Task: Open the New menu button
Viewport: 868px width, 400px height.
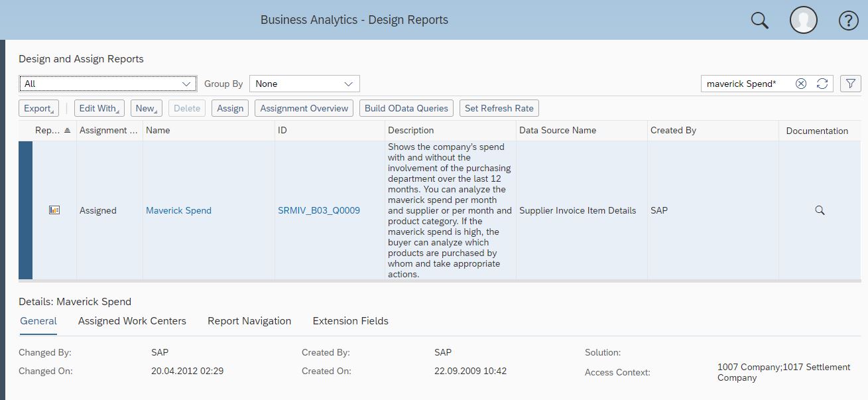Action: tap(147, 108)
